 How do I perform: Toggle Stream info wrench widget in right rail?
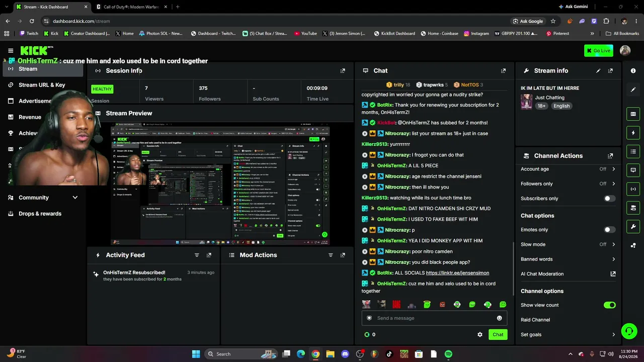pyautogui.click(x=633, y=226)
